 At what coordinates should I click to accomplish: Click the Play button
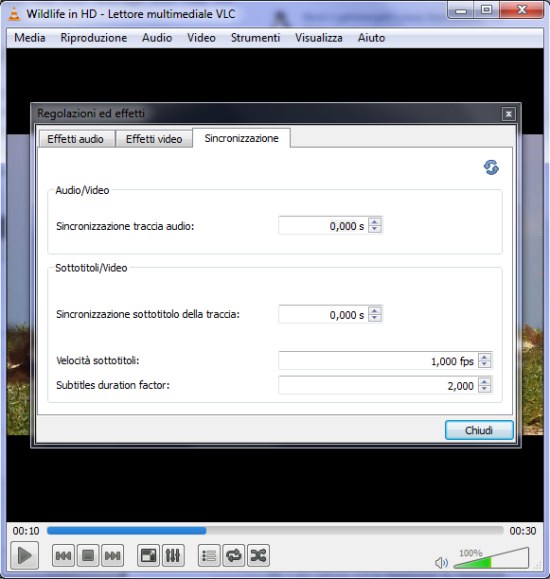click(x=24, y=555)
